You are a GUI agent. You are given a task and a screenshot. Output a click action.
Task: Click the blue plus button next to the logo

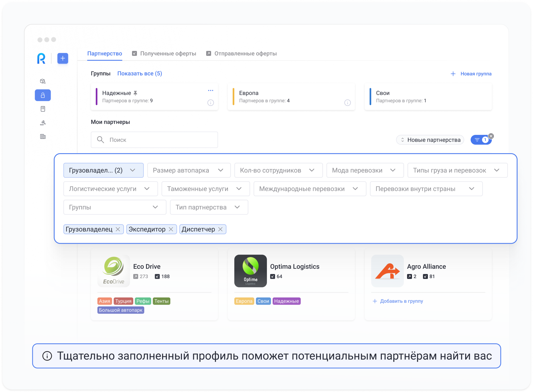(62, 58)
